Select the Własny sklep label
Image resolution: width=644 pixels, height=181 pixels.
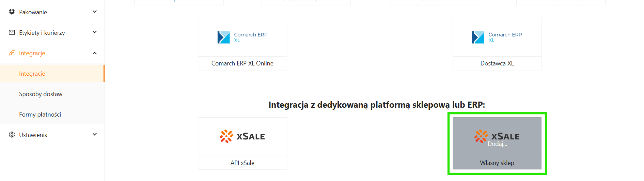[497, 163]
